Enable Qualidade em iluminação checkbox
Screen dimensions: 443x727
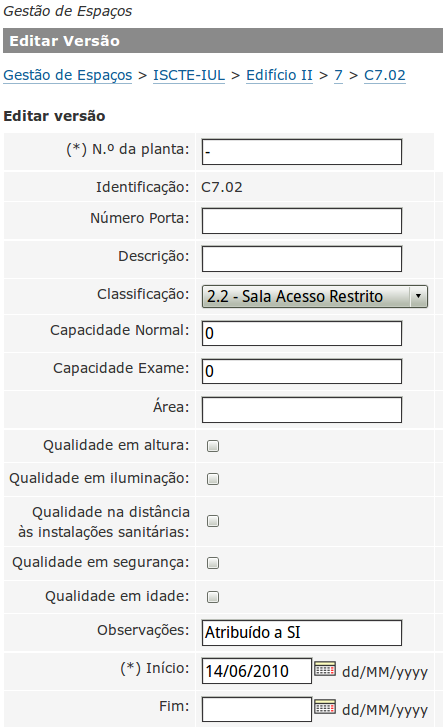coord(213,479)
